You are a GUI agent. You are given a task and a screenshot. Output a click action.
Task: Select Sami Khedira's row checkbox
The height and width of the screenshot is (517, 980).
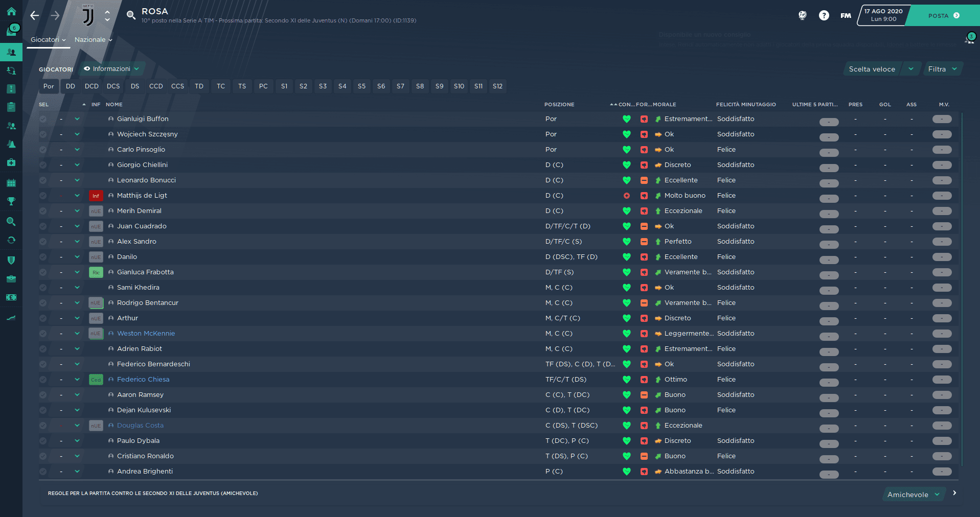tap(43, 288)
